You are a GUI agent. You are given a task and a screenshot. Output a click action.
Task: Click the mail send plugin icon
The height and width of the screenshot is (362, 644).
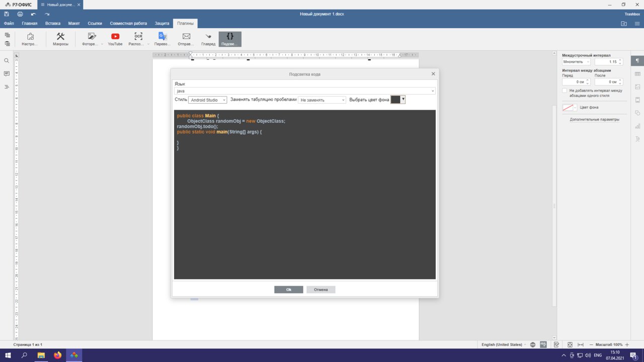coord(186,39)
